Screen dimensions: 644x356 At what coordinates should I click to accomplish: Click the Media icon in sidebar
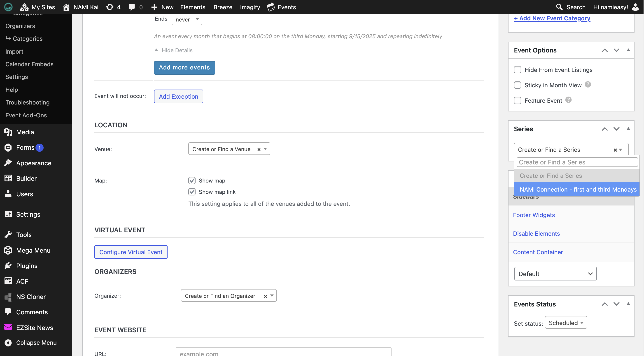(8, 132)
